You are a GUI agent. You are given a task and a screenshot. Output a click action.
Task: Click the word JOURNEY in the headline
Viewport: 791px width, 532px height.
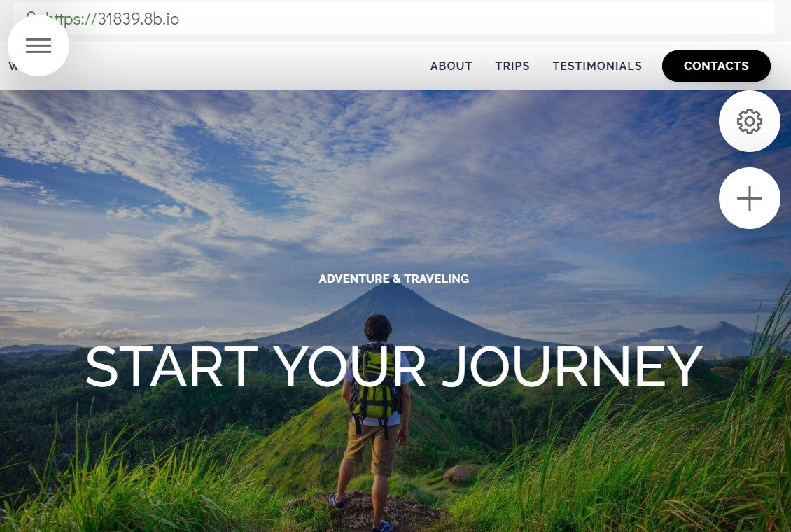(572, 367)
